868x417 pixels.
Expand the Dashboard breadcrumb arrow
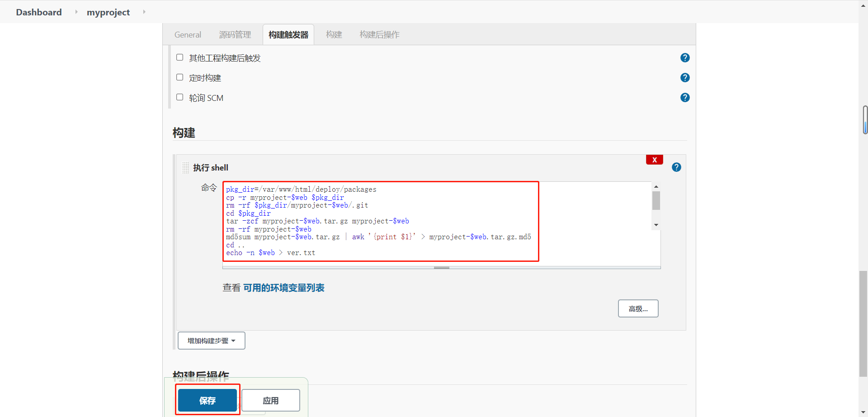click(76, 12)
